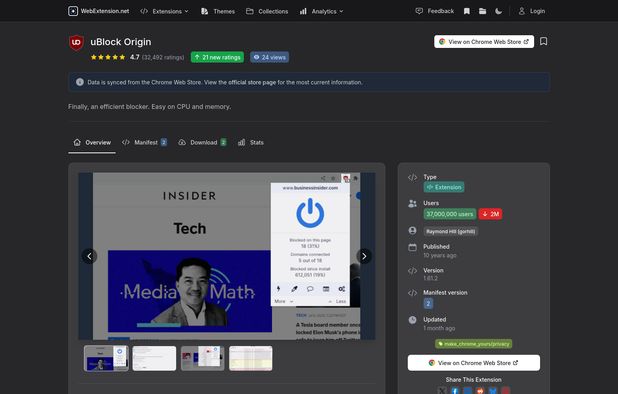Click the code icon beside Version
Viewport: 618px width, 394px height.
point(412,271)
